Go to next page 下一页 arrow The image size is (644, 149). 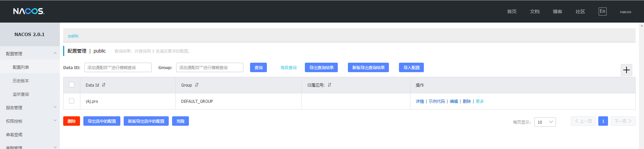(x=623, y=121)
